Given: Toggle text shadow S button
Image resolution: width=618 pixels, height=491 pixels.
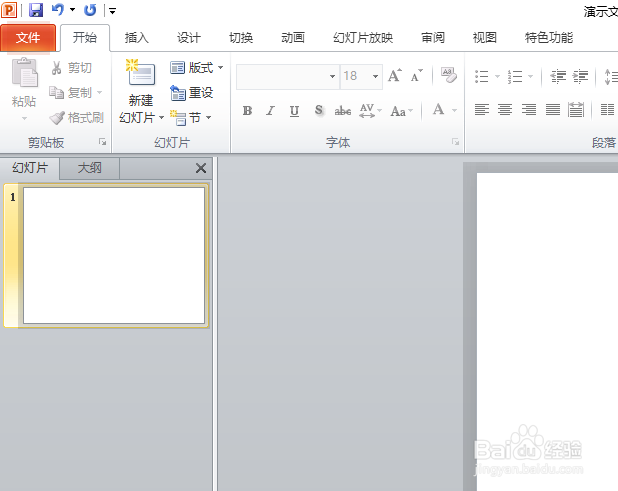Looking at the screenshot, I should [x=319, y=111].
